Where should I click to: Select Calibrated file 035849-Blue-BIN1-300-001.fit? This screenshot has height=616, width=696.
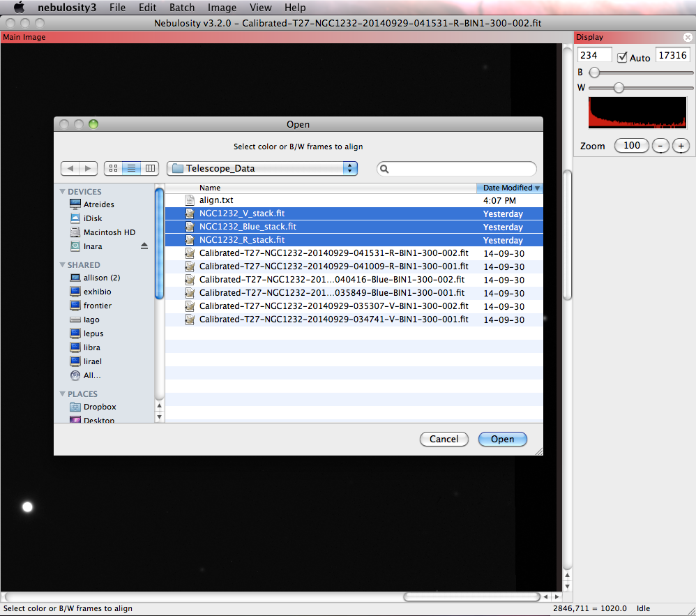click(354, 293)
